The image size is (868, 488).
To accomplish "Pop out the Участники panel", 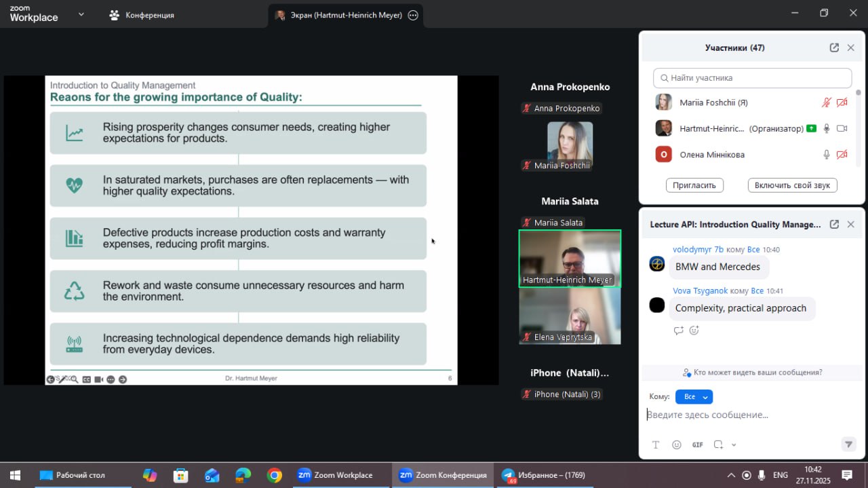I will pos(834,48).
